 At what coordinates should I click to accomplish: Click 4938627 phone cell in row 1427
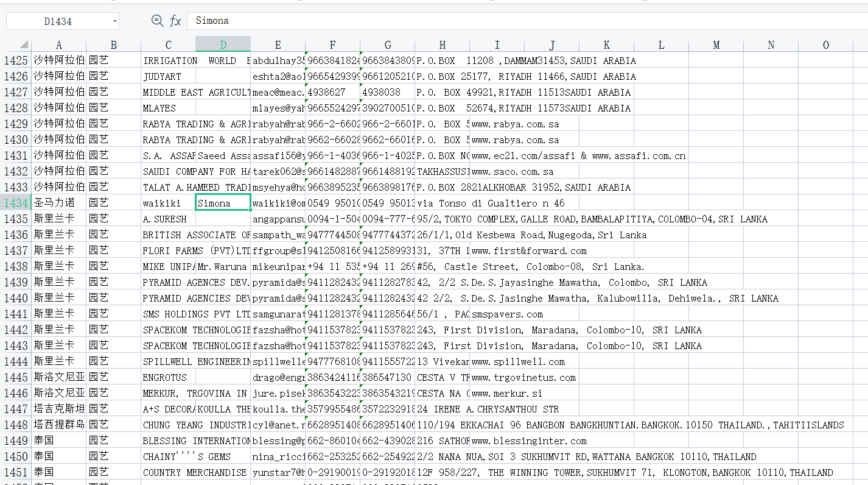point(333,92)
